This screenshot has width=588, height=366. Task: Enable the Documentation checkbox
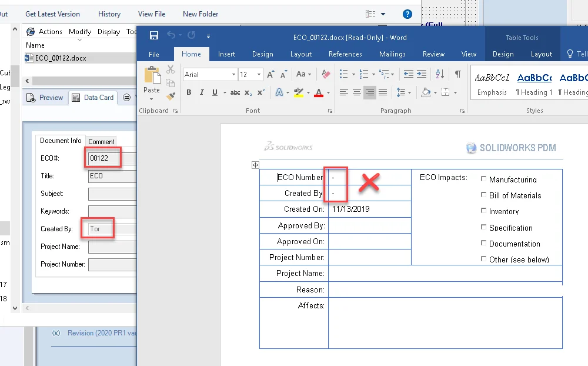click(x=483, y=243)
